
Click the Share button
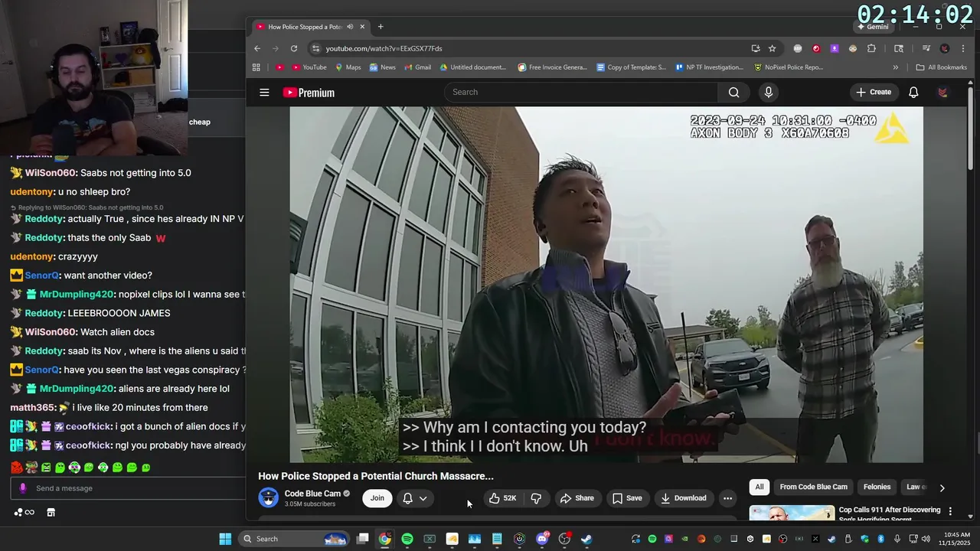click(577, 498)
